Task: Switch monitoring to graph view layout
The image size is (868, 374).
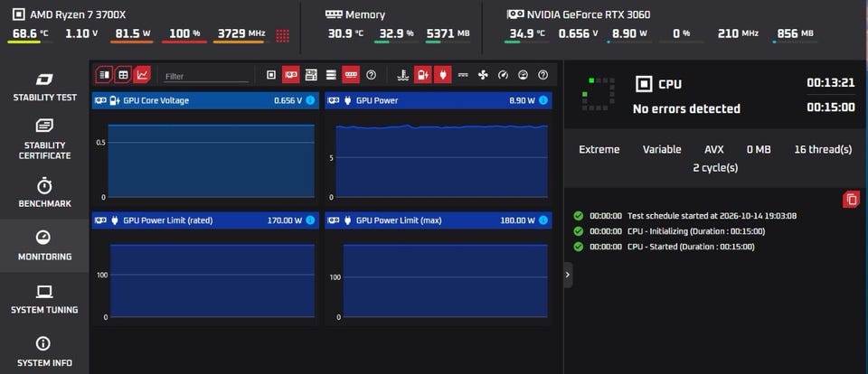Action: [x=142, y=74]
